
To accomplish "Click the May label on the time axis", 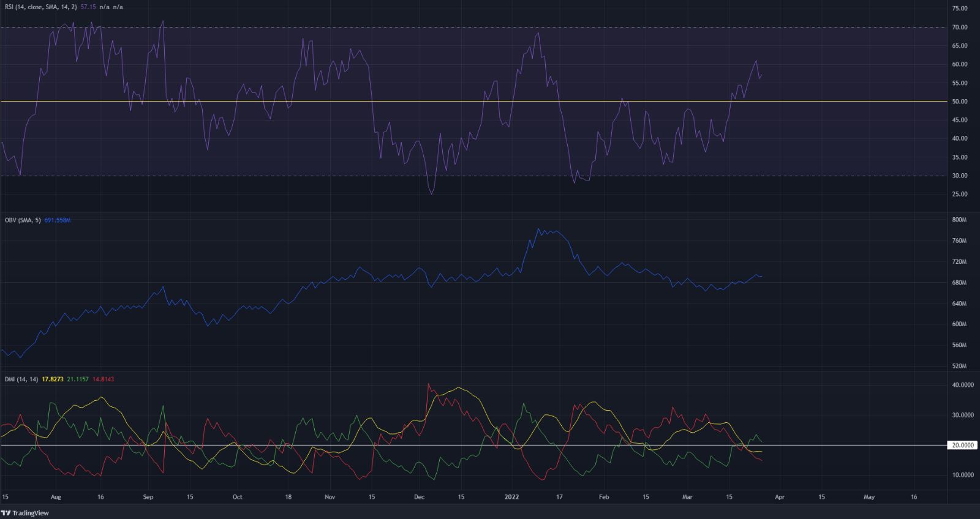I will 869,497.
